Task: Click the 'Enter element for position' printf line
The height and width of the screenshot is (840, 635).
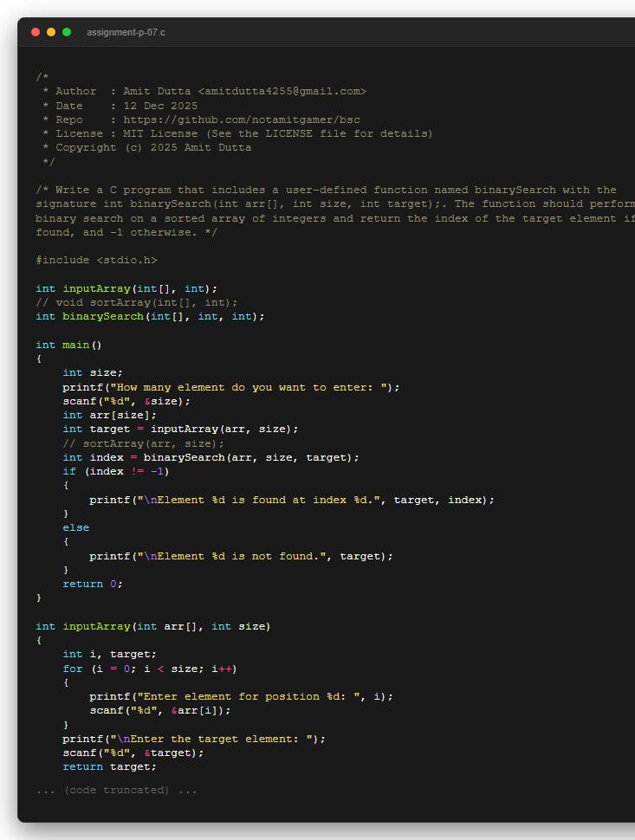Action: point(241,696)
